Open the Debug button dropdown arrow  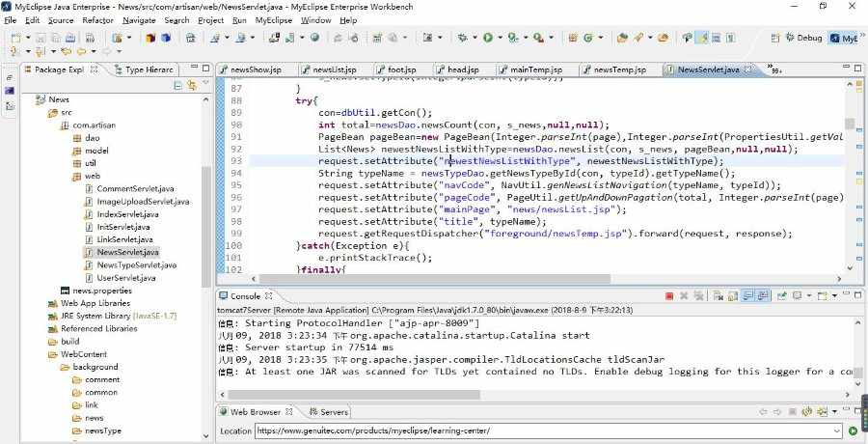(475, 38)
